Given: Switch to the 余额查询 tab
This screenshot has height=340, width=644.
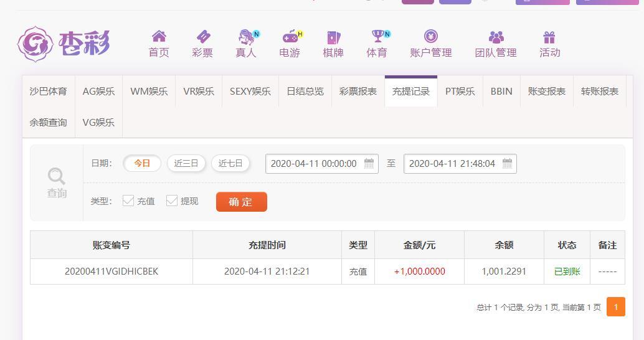Looking at the screenshot, I should point(49,123).
